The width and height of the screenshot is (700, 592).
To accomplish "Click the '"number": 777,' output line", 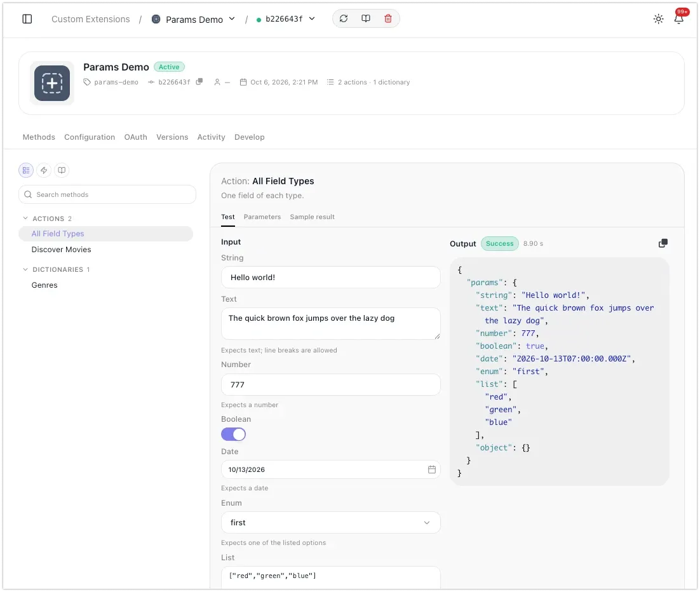I will 507,333.
